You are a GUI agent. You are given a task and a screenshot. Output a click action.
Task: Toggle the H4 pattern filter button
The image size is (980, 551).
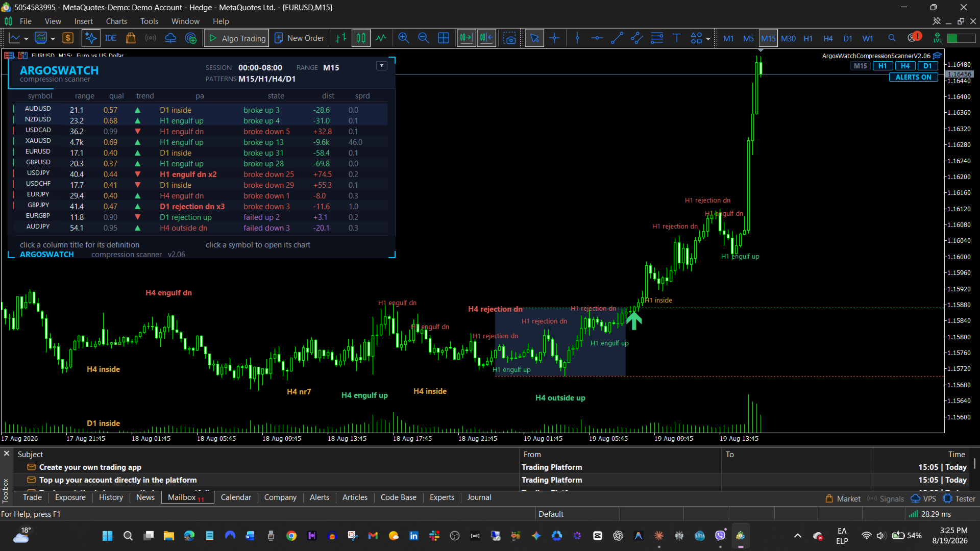(x=905, y=66)
